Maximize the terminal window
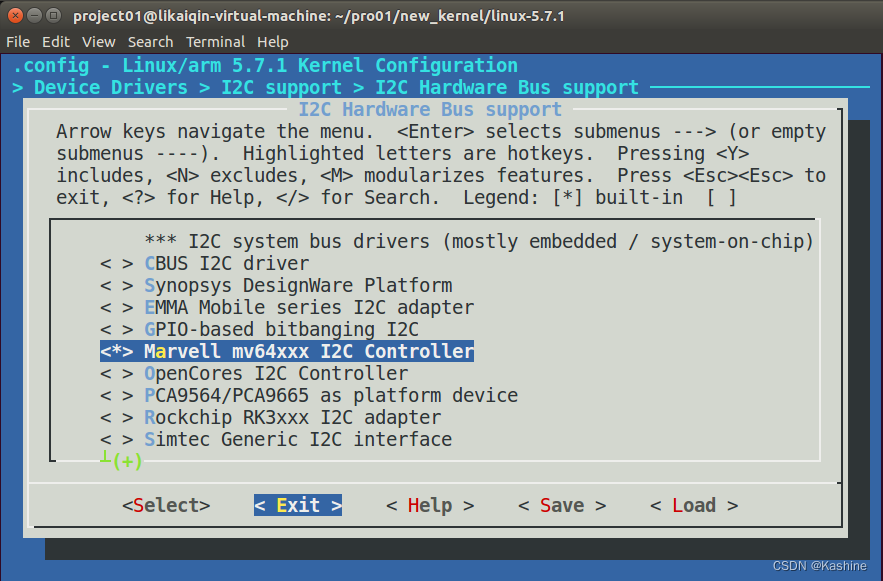 pyautogui.click(x=53, y=15)
